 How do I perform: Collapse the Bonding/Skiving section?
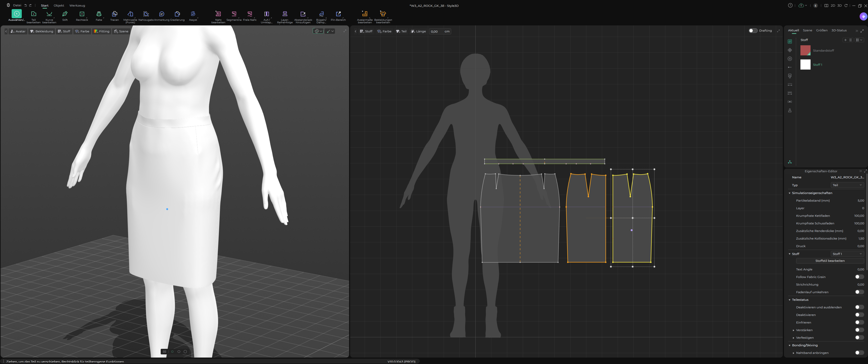pyautogui.click(x=790, y=345)
